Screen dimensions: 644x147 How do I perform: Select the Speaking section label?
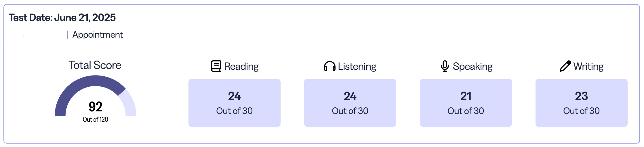point(472,66)
